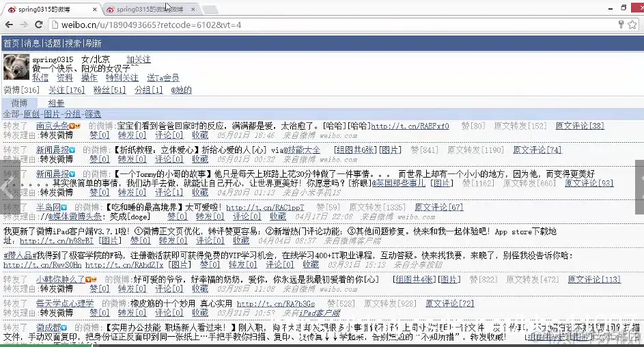644x347 pixels.
Task: Open the t.cn/RwvS0Hn link
Action: click(42, 265)
